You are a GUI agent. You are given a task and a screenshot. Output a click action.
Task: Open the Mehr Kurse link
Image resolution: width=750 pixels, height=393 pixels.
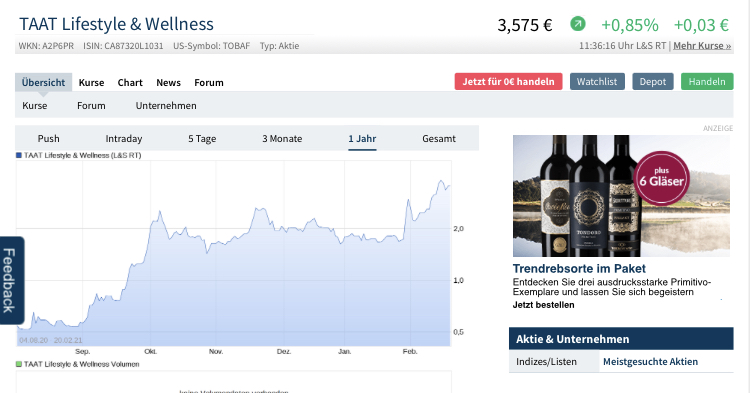pyautogui.click(x=702, y=46)
